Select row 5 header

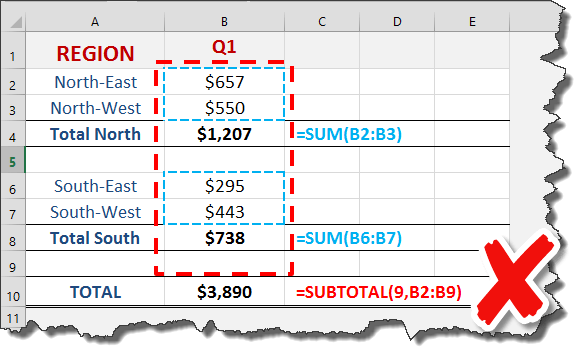(13, 160)
